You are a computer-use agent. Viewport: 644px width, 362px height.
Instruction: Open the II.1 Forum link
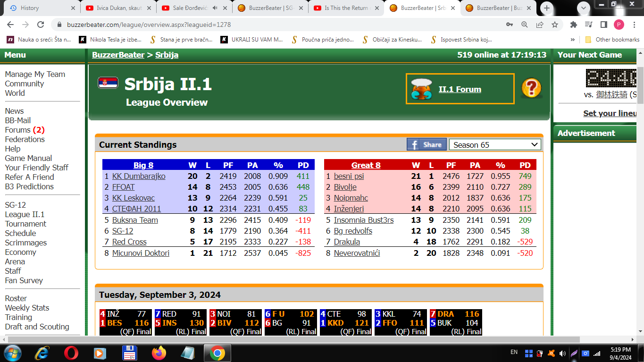pyautogui.click(x=460, y=89)
